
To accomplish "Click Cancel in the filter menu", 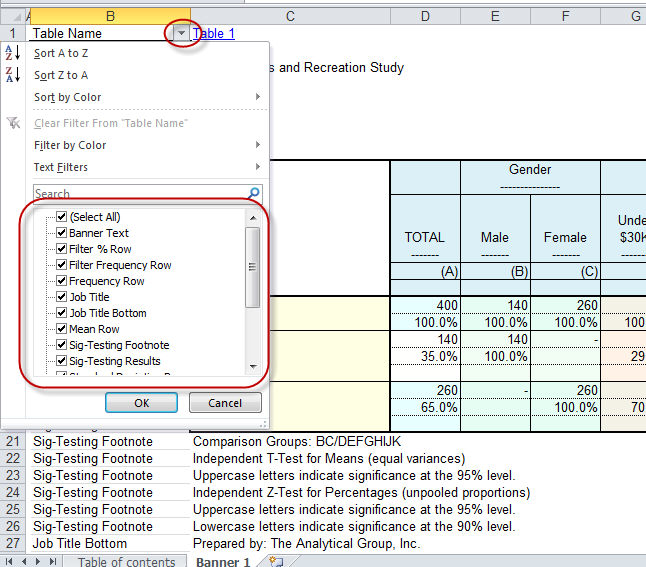I will (225, 403).
